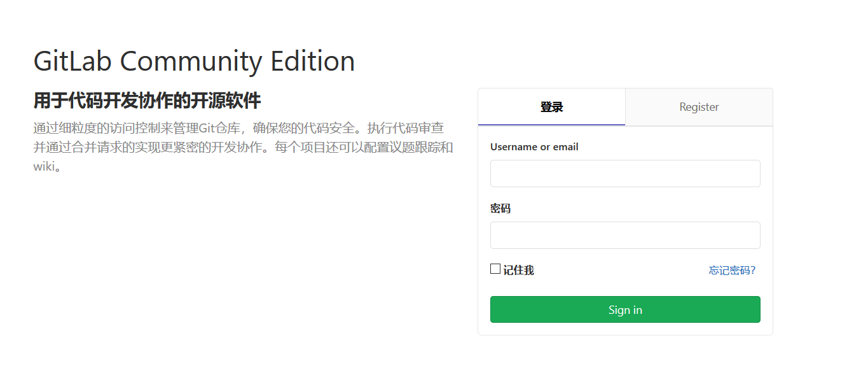The height and width of the screenshot is (389, 868).
Task: Click the login form card area
Action: tap(625, 210)
